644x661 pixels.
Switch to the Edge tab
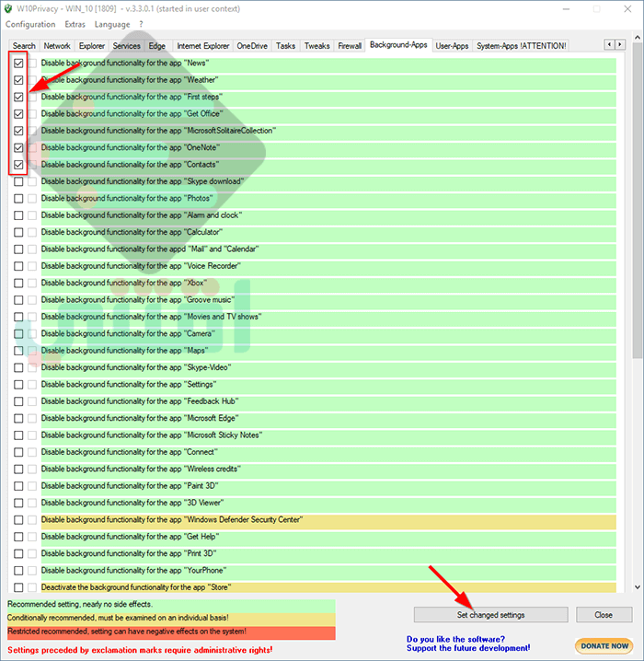tap(157, 46)
